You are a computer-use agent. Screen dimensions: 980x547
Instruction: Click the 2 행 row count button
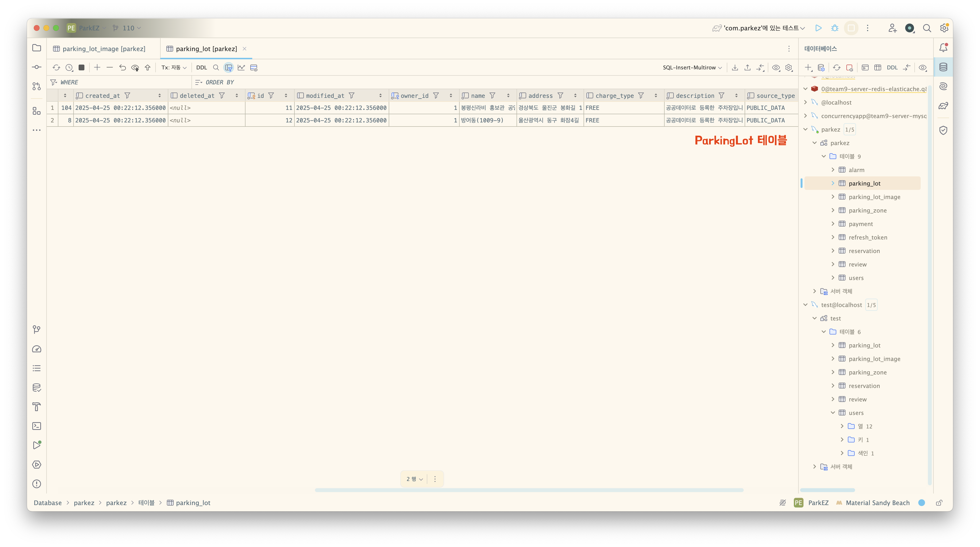(x=414, y=479)
